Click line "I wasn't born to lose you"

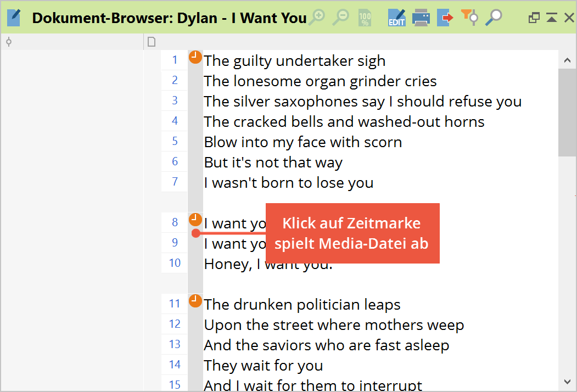point(289,183)
